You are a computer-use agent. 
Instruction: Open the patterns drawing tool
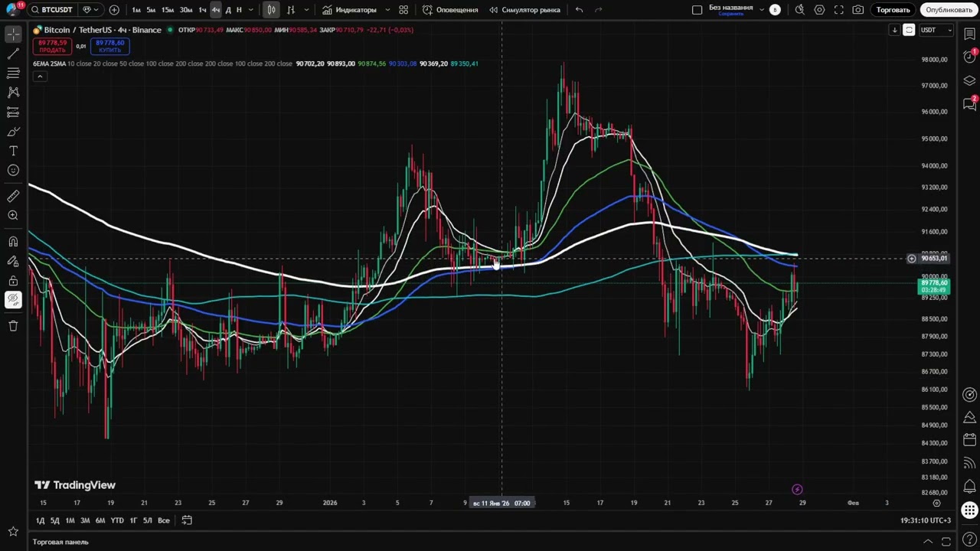[13, 92]
